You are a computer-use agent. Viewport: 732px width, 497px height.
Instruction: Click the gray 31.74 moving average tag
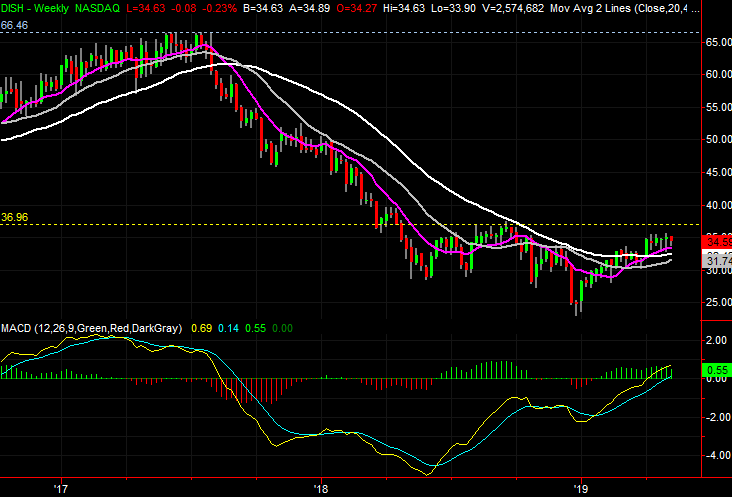(x=718, y=257)
